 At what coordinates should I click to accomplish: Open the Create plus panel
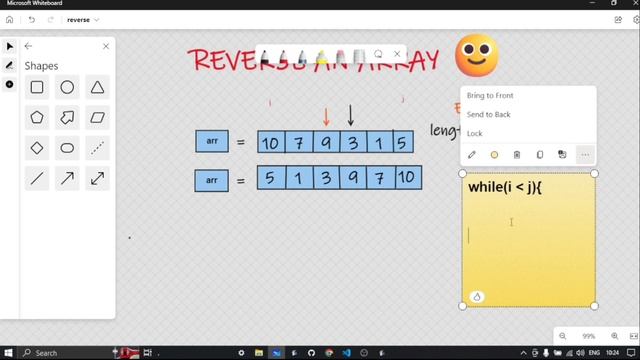tap(9, 84)
